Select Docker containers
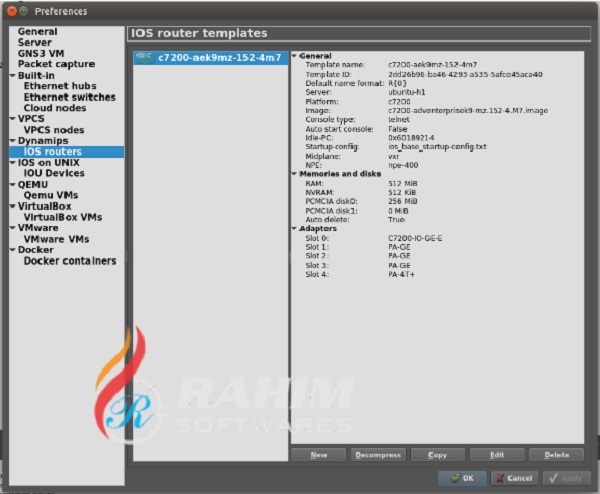Image resolution: width=600 pixels, height=494 pixels. pyautogui.click(x=70, y=261)
